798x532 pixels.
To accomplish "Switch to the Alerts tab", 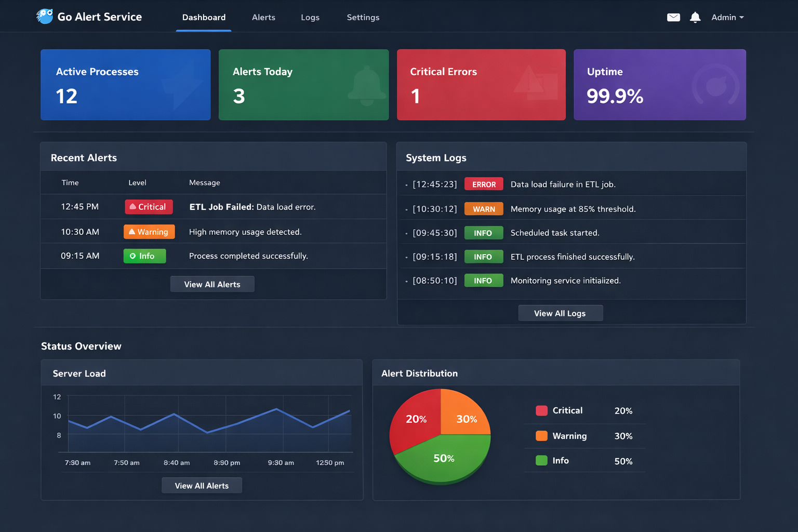I will point(263,17).
